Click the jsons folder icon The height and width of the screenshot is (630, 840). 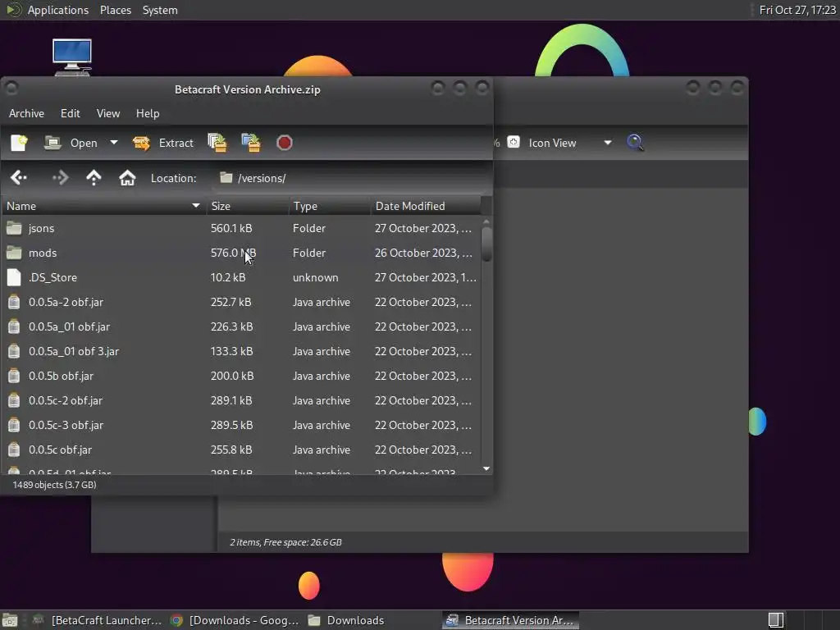tap(14, 228)
